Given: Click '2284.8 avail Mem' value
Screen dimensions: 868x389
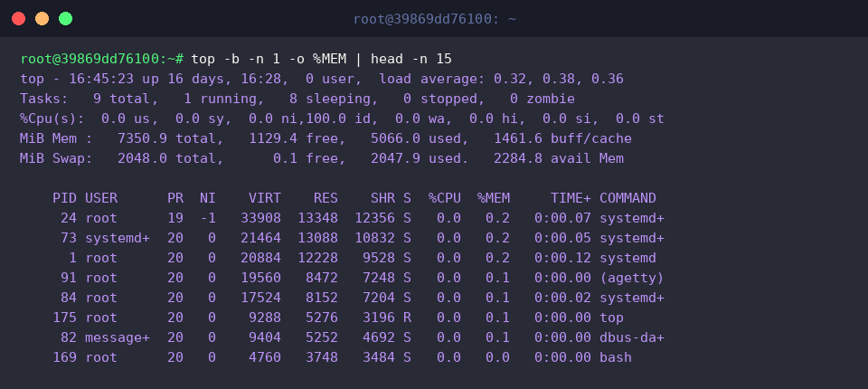Looking at the screenshot, I should 558,158.
